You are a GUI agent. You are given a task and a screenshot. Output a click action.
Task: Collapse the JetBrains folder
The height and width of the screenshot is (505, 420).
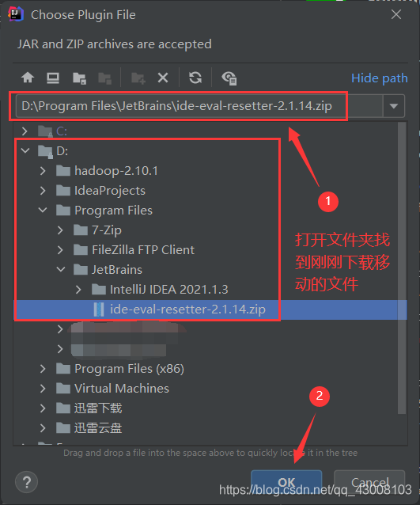[x=61, y=269]
